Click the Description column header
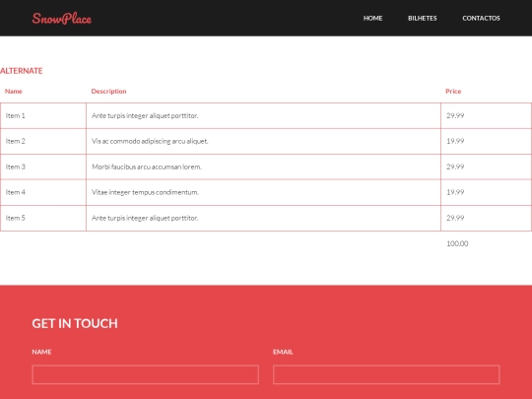This screenshot has width=532, height=399. click(x=109, y=92)
